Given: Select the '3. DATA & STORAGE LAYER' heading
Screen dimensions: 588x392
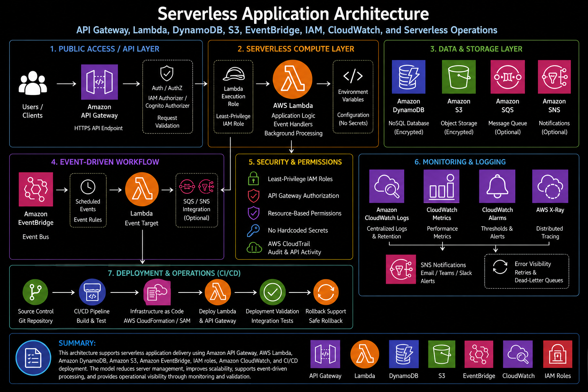Looking at the screenshot, I should click(x=476, y=49).
